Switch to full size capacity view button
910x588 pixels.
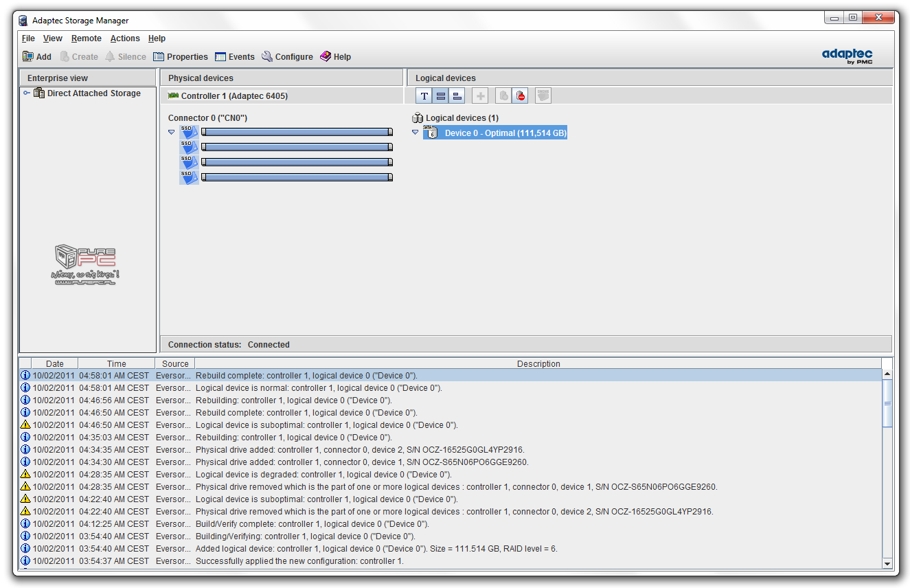(x=441, y=96)
